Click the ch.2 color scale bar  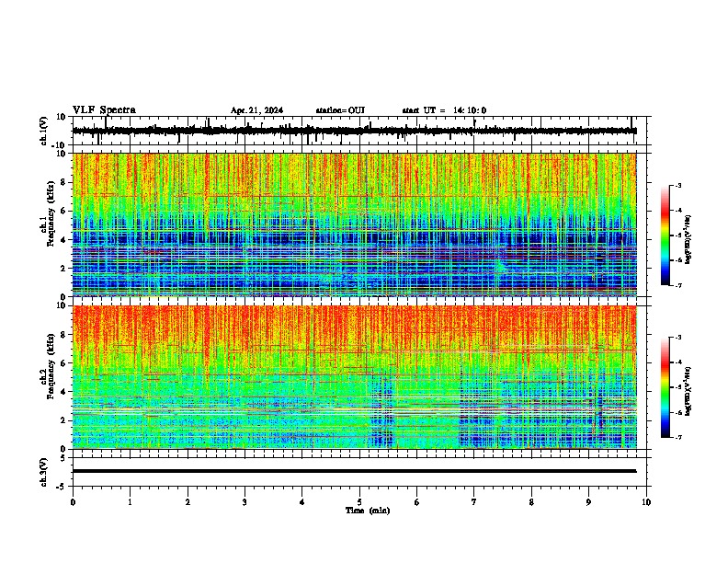point(665,387)
